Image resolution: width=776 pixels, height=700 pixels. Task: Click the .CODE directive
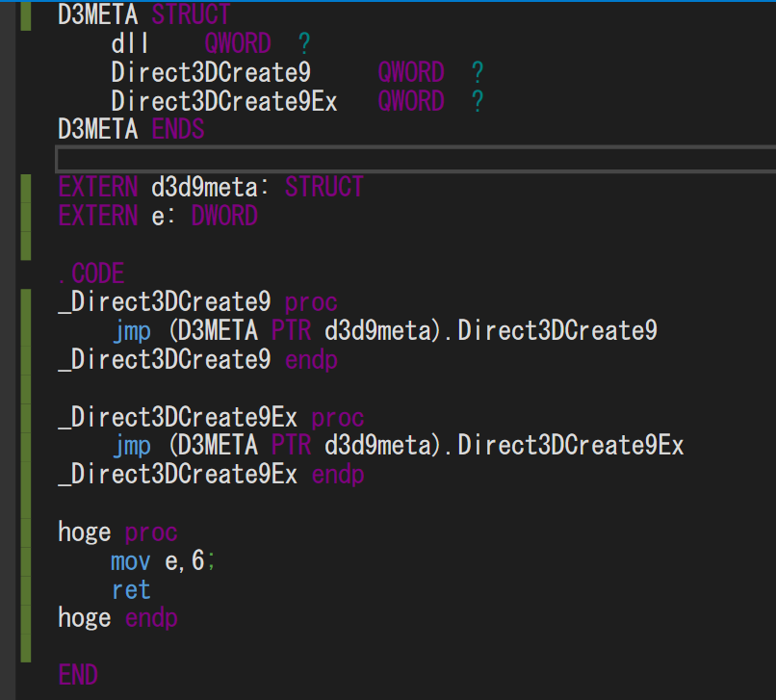point(91,273)
